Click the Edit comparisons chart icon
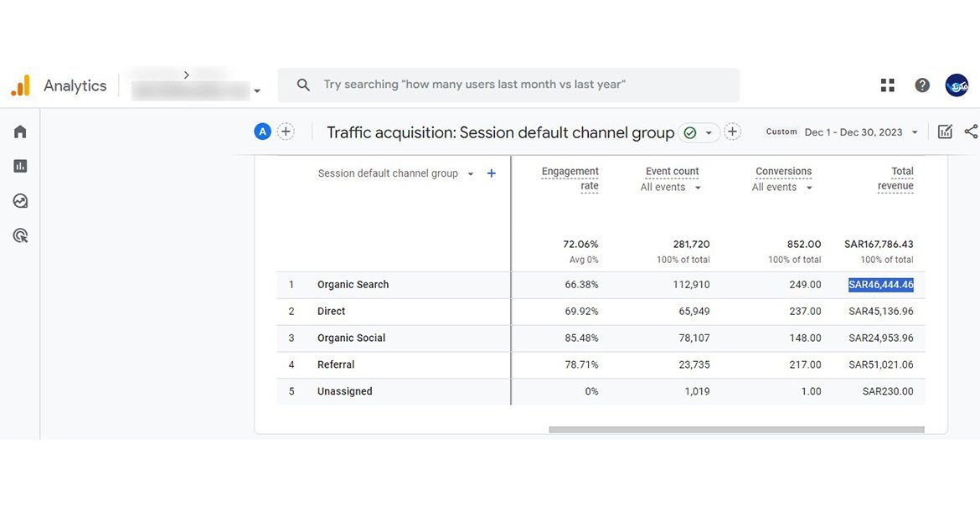This screenshot has height=506, width=980. pyautogui.click(x=945, y=132)
